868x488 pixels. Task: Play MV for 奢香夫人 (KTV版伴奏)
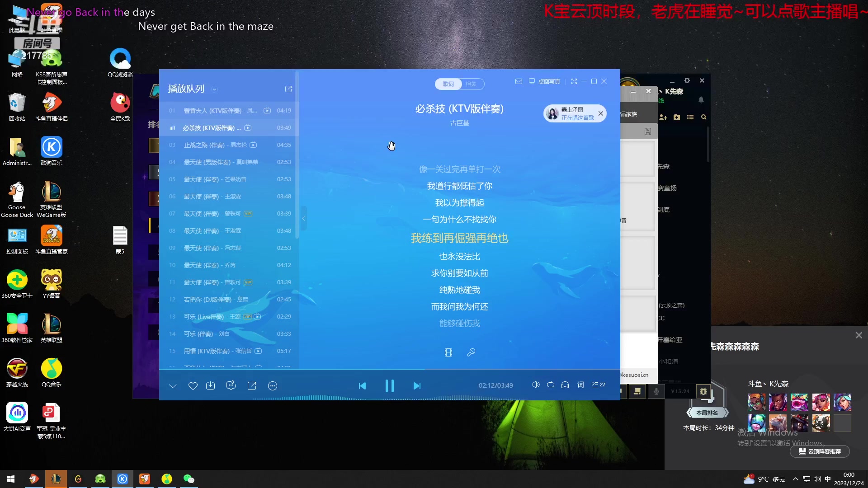click(267, 111)
